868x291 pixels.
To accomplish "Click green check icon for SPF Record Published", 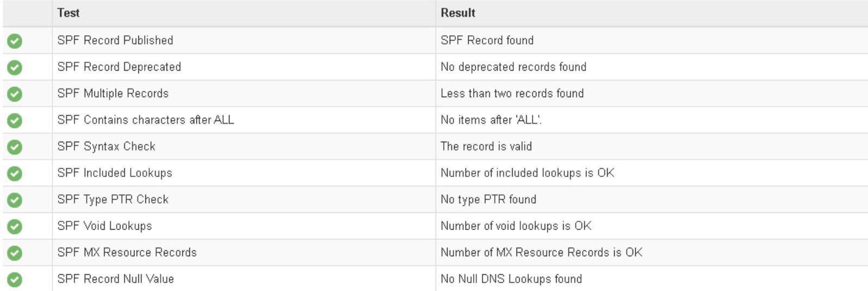I will (x=15, y=41).
